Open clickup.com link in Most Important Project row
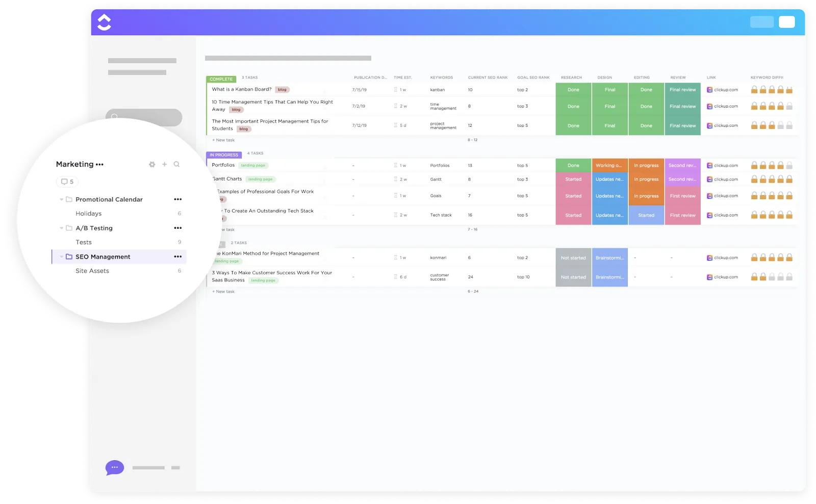The width and height of the screenshot is (816, 504). point(726,125)
